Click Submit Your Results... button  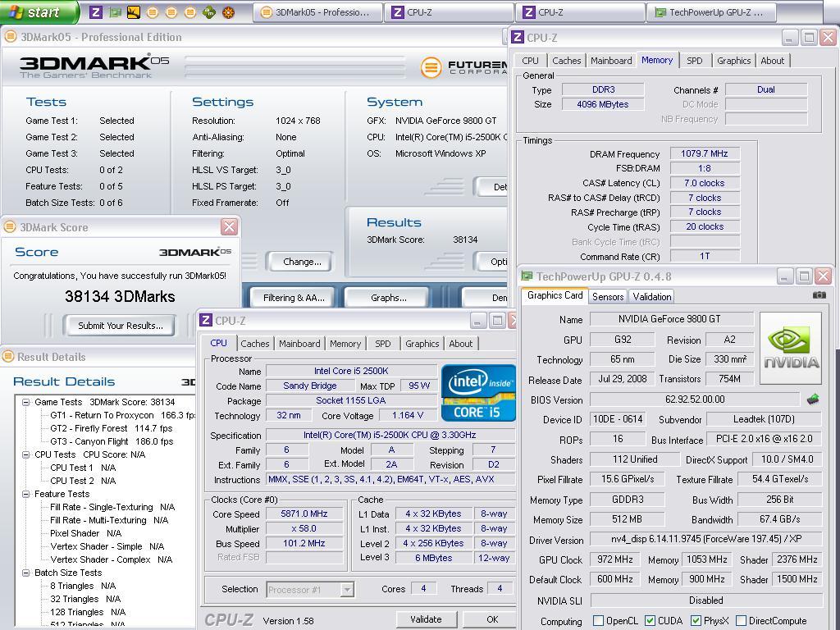tap(120, 325)
